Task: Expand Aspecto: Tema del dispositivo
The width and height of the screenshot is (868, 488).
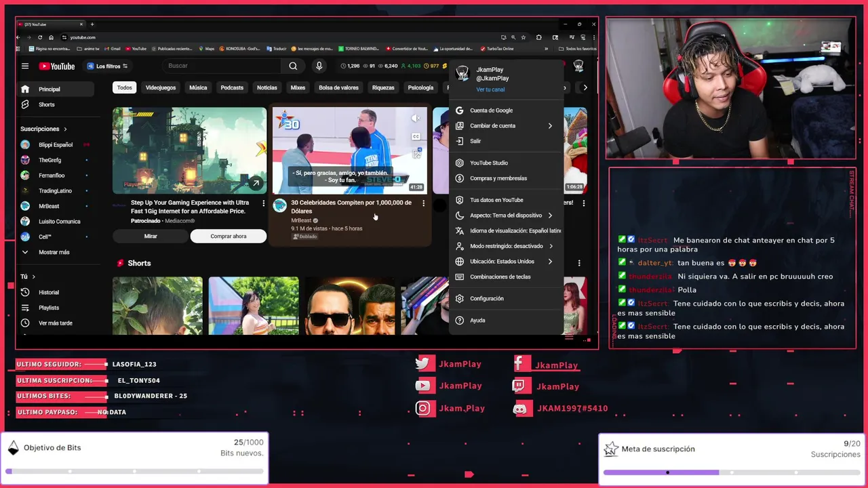Action: (x=506, y=216)
